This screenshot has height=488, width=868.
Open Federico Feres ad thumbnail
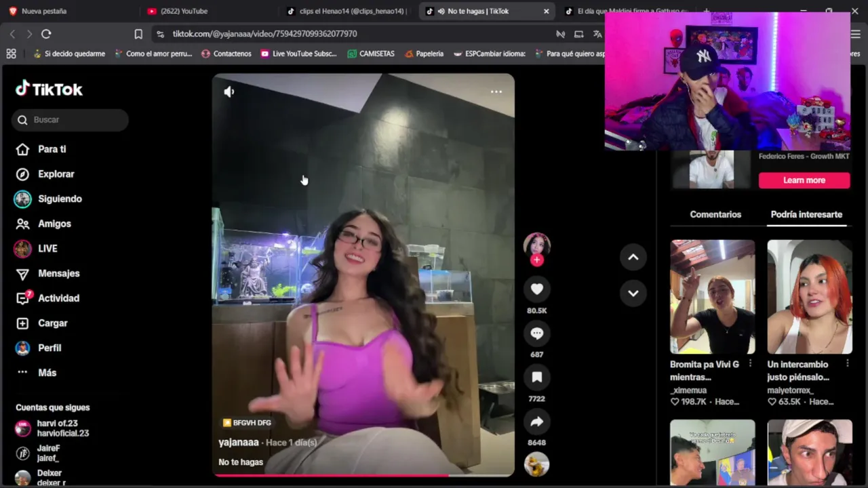[711, 169]
